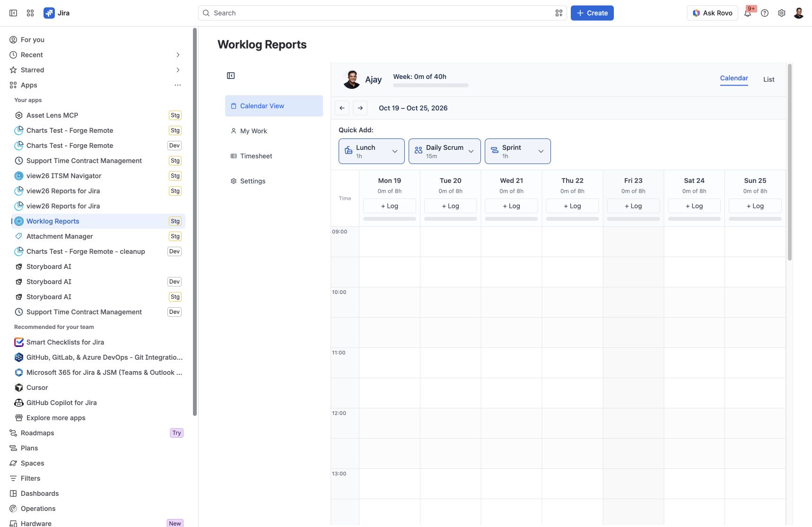Image resolution: width=812 pixels, height=527 pixels.
Task: Click the Search input field
Action: click(382, 13)
